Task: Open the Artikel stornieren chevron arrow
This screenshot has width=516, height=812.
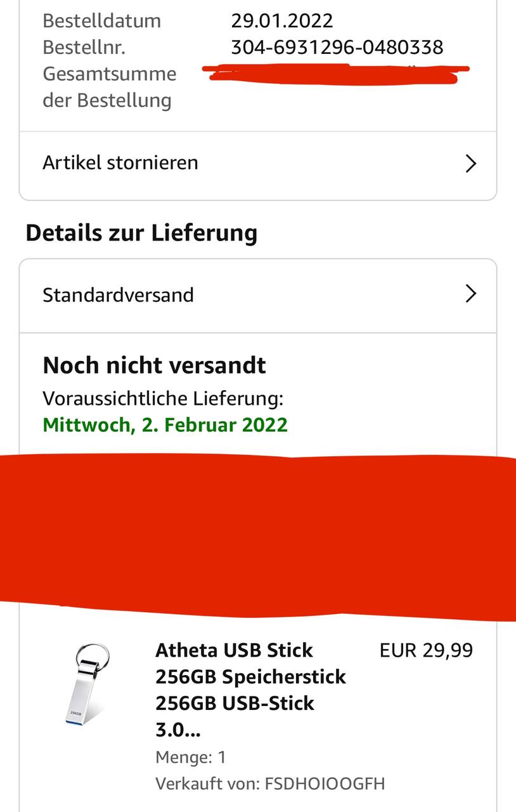Action: pyautogui.click(x=470, y=164)
